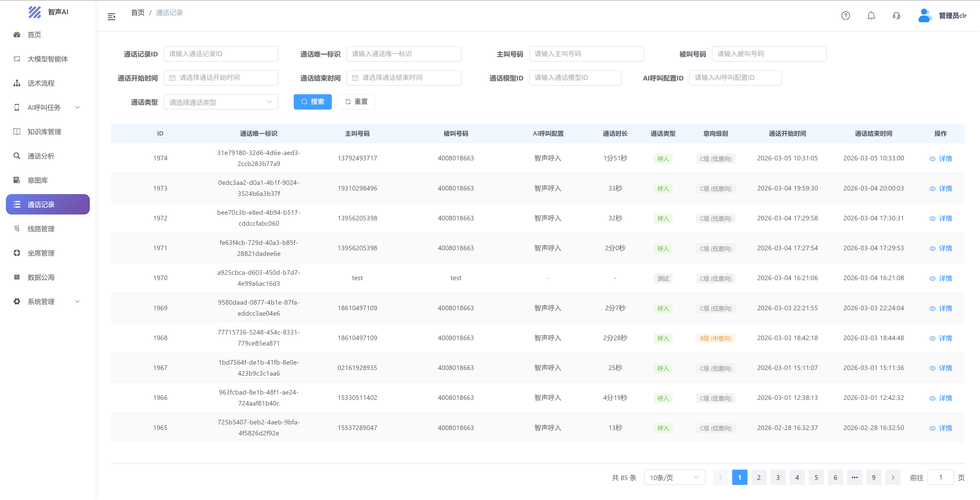Open 通话分析 in the sidebar
This screenshot has width=980, height=500.
pyautogui.click(x=41, y=156)
